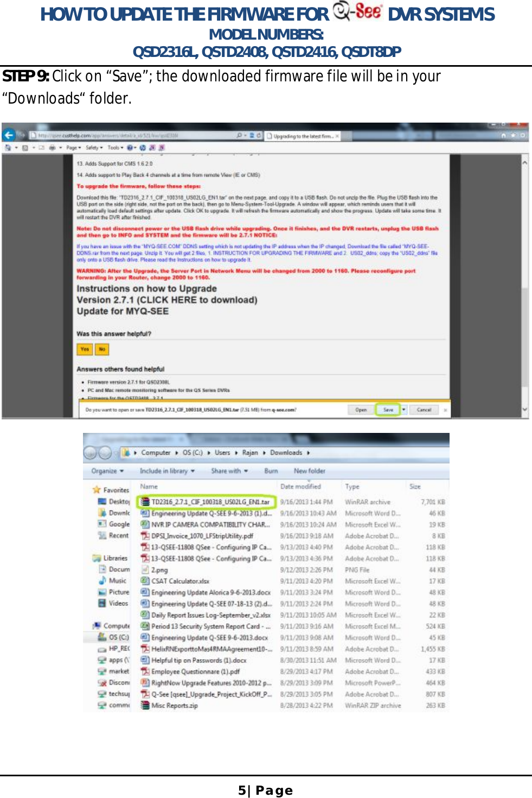Select the Music library icon in the sidebar
The image size is (532, 798).
[102, 580]
